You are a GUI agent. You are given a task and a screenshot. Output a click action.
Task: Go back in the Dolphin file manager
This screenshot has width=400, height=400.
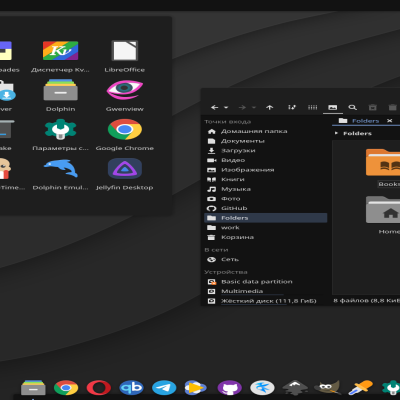coord(214,107)
